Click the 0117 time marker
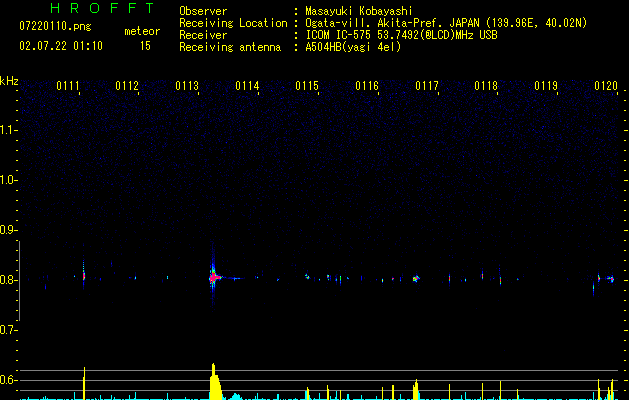This screenshot has height=400, width=629. coord(427,85)
